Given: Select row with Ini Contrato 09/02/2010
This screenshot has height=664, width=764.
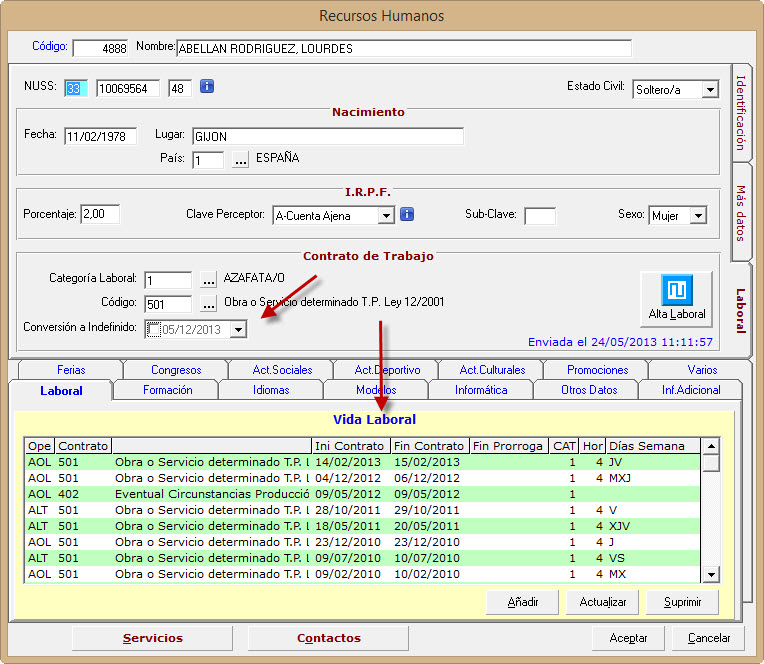Looking at the screenshot, I should pyautogui.click(x=363, y=574).
